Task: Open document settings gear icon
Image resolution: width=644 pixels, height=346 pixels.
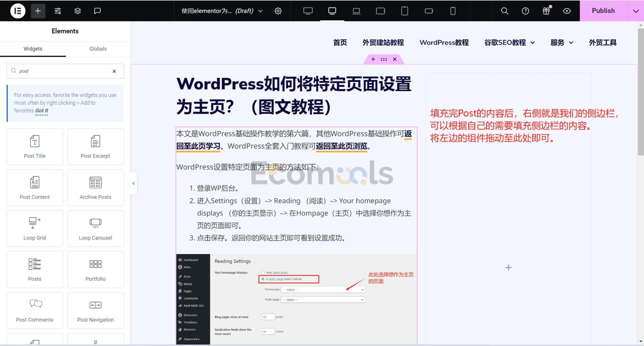Action: (278, 11)
